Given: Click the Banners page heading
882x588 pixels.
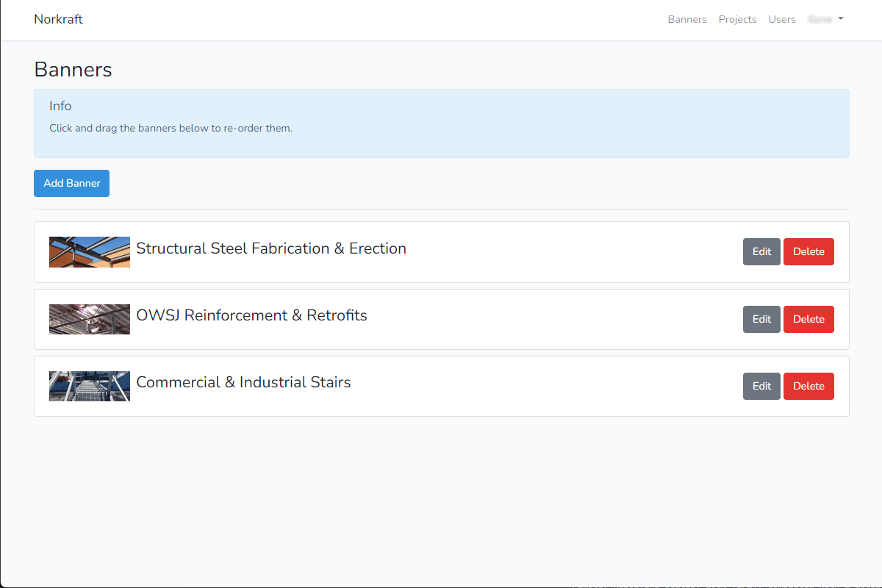Looking at the screenshot, I should pos(73,70).
